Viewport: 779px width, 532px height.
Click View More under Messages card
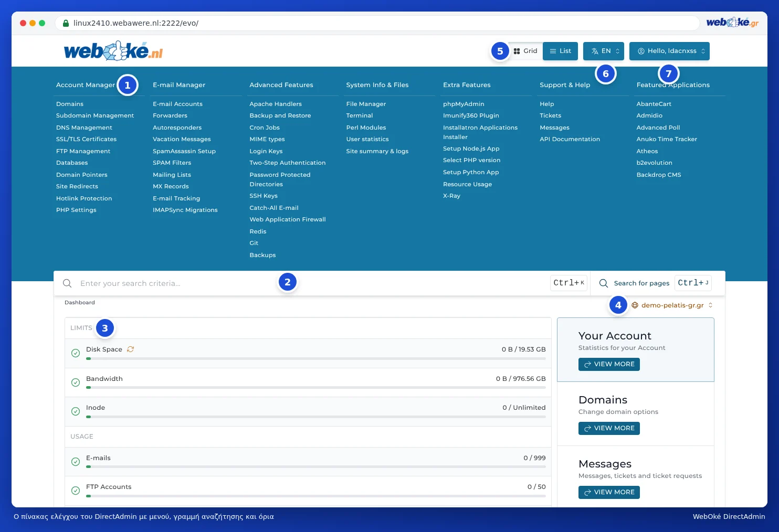[x=609, y=492]
